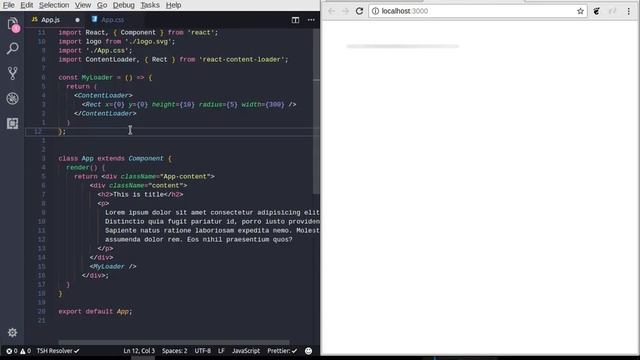Screen dimensions: 640x360
Task: Click the react-content-loader import line
Action: 173,60
